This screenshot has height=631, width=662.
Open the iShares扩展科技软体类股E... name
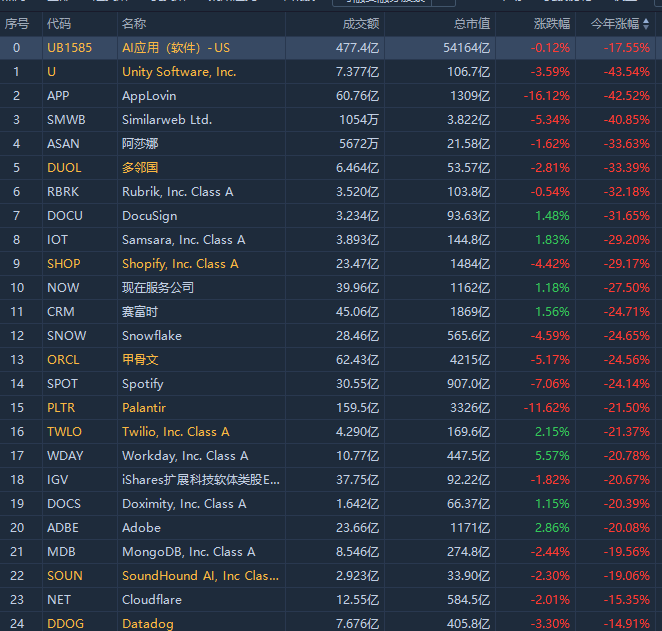tap(201, 480)
